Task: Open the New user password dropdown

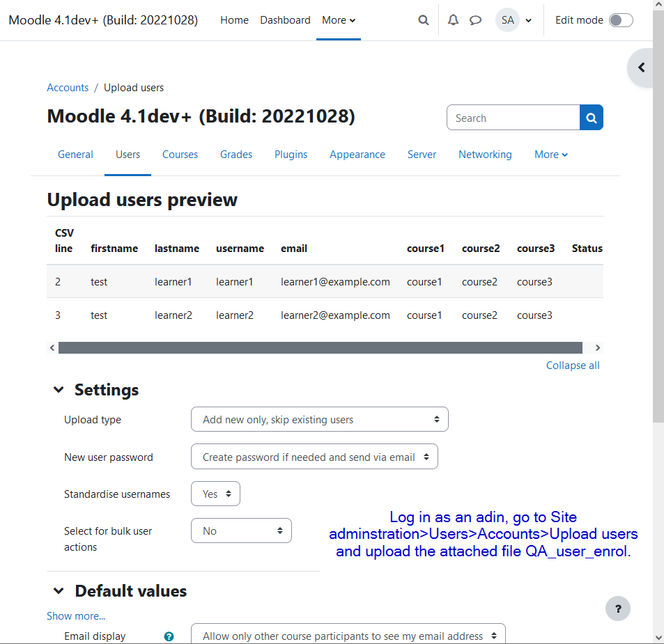Action: (x=314, y=457)
